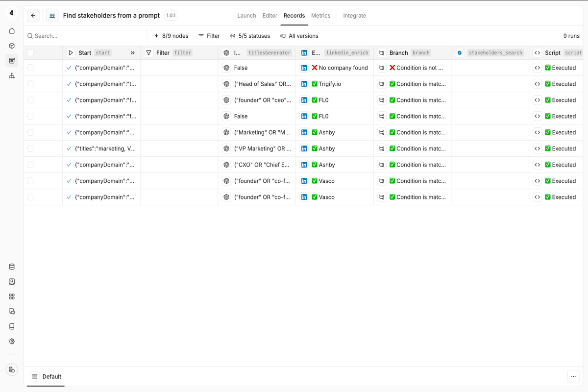Click the workflow people icon next to title
The height and width of the screenshot is (392, 588).
52,16
